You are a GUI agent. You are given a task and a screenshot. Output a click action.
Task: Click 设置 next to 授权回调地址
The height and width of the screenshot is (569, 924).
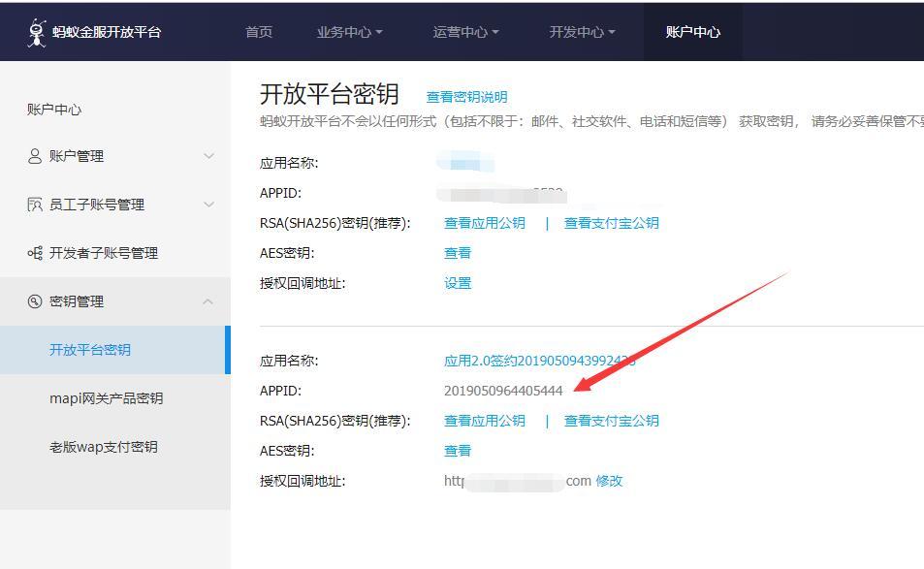point(458,283)
